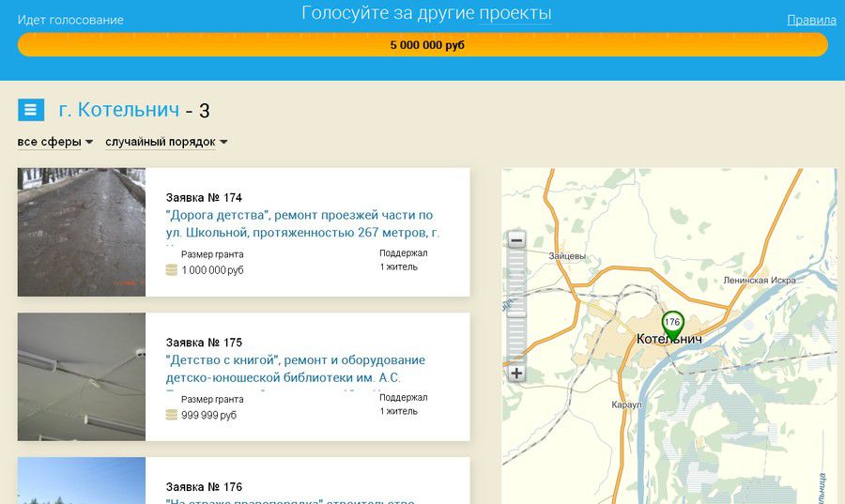This screenshot has width=845, height=504.
Task: Open the 'Правила' link
Action: coord(811,20)
